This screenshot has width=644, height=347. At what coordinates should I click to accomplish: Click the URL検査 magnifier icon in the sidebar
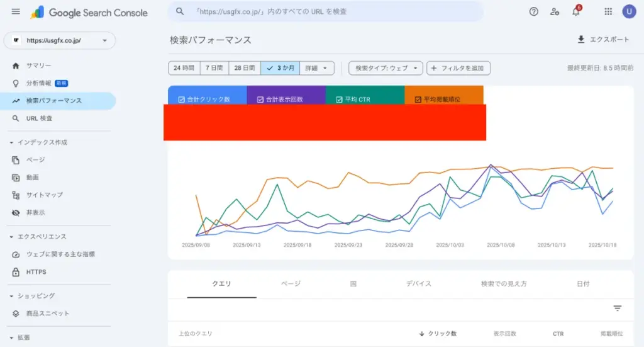16,118
